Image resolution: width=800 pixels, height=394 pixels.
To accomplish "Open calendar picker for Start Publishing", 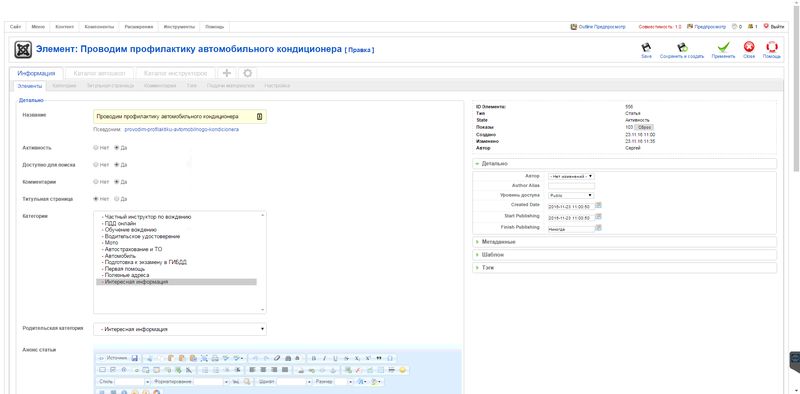I will coord(598,216).
